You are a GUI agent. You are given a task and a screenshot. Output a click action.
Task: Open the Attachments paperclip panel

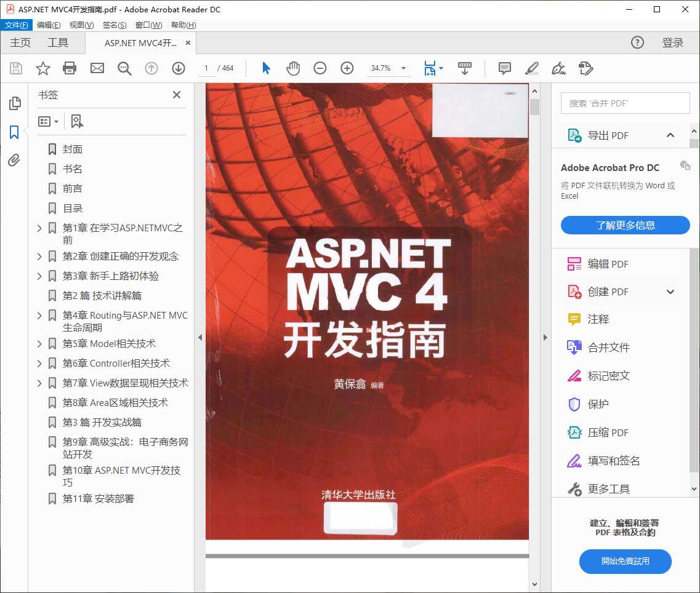(x=14, y=160)
